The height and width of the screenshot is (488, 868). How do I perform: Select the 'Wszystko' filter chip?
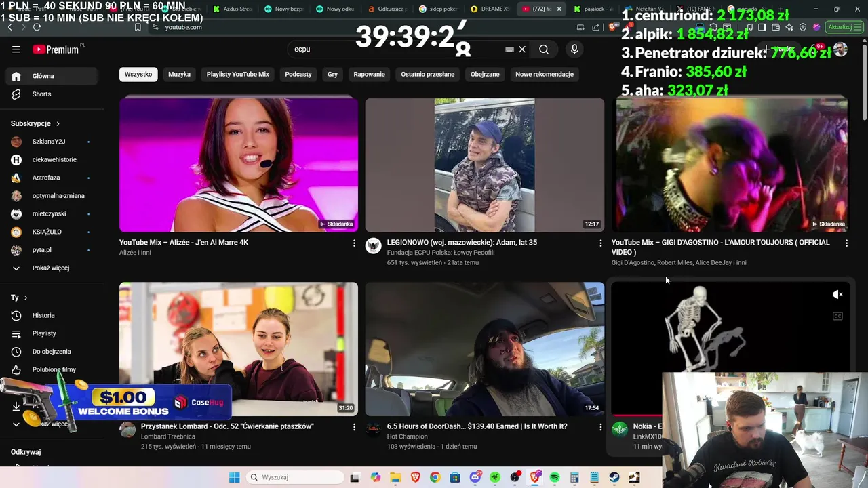click(x=138, y=74)
